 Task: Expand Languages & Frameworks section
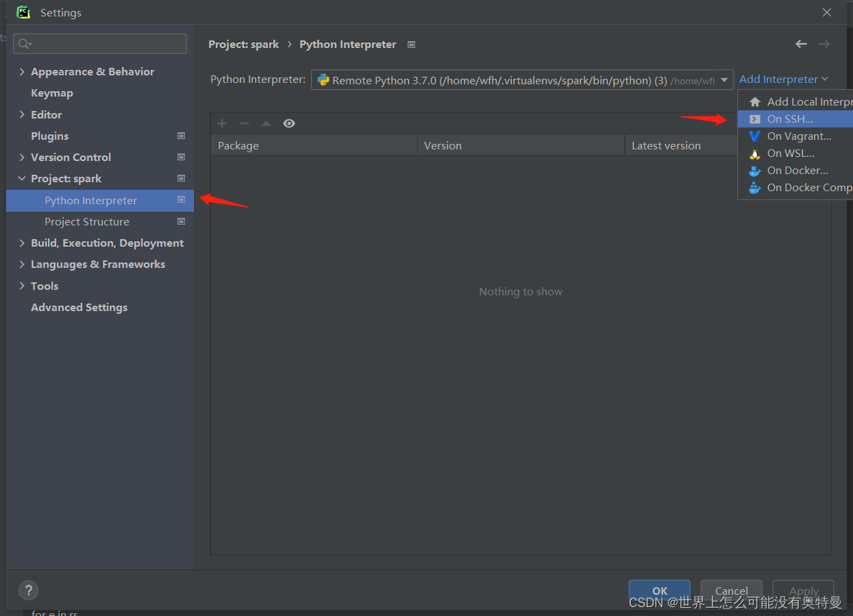22,264
